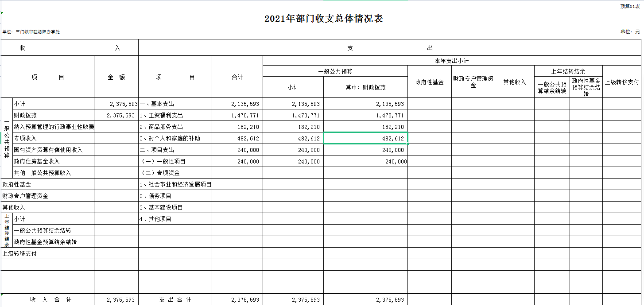
Task: Select the "一般公共预算结余结转" column header
Action: 552,88
